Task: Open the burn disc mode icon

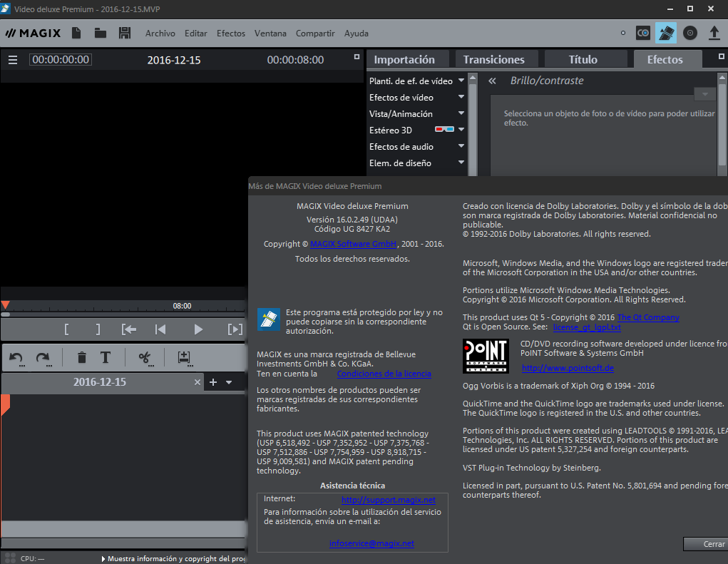Action: coord(690,33)
